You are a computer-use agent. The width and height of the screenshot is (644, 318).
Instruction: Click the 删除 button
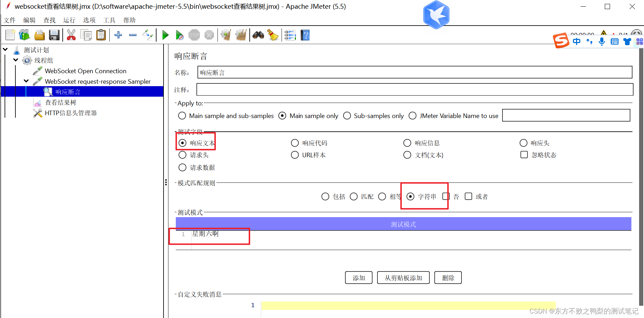coord(448,278)
